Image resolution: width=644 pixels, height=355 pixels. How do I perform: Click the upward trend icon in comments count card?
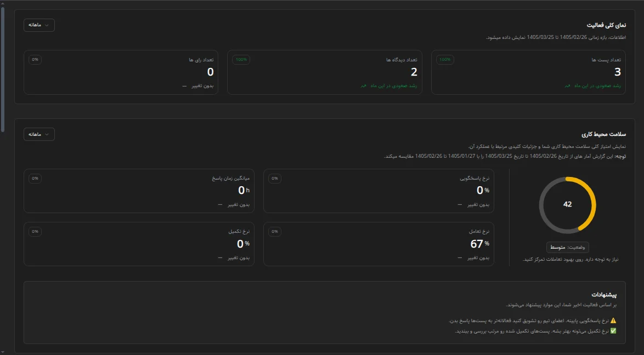tap(364, 86)
